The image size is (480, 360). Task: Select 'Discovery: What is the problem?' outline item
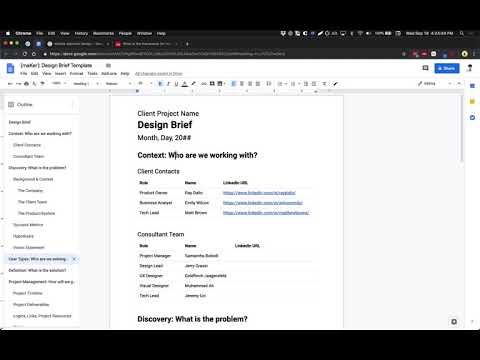(x=37, y=168)
